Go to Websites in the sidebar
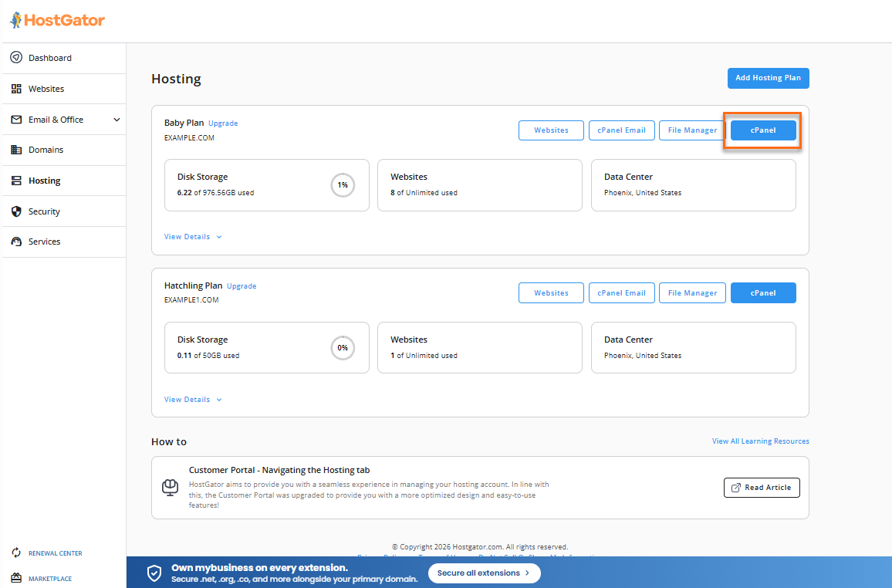This screenshot has height=588, width=892. (64, 89)
